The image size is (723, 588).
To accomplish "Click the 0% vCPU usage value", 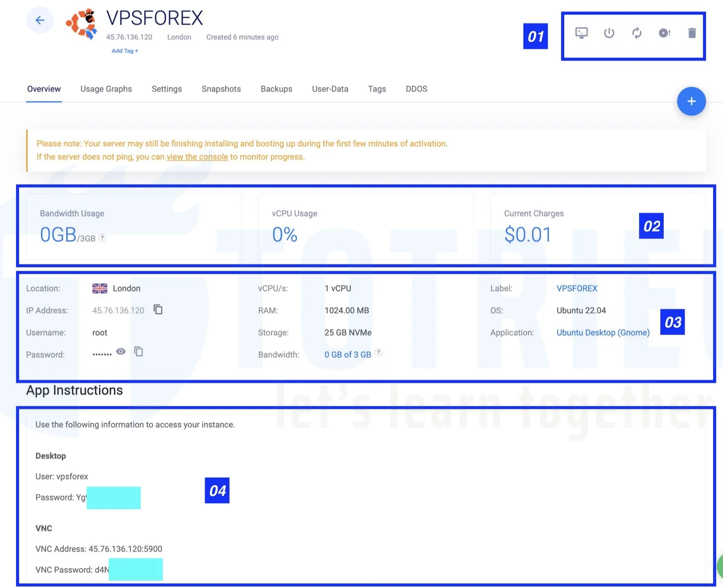I will point(285,234).
